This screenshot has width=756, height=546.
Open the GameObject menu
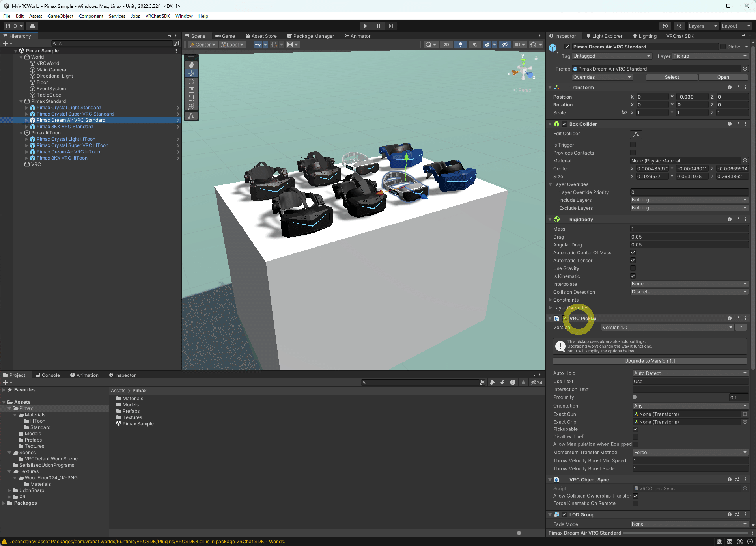[x=60, y=16]
